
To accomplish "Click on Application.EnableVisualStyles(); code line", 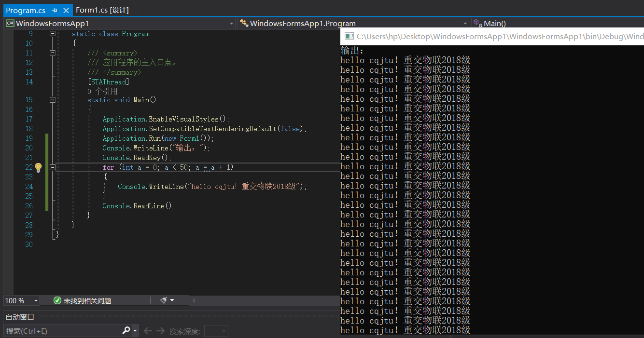I will click(x=166, y=119).
